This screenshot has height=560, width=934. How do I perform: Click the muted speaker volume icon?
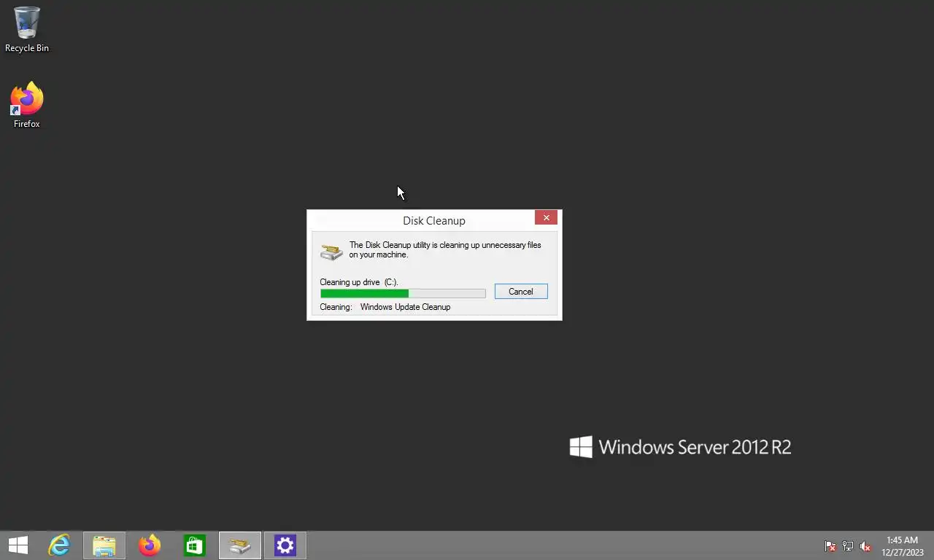pos(866,546)
